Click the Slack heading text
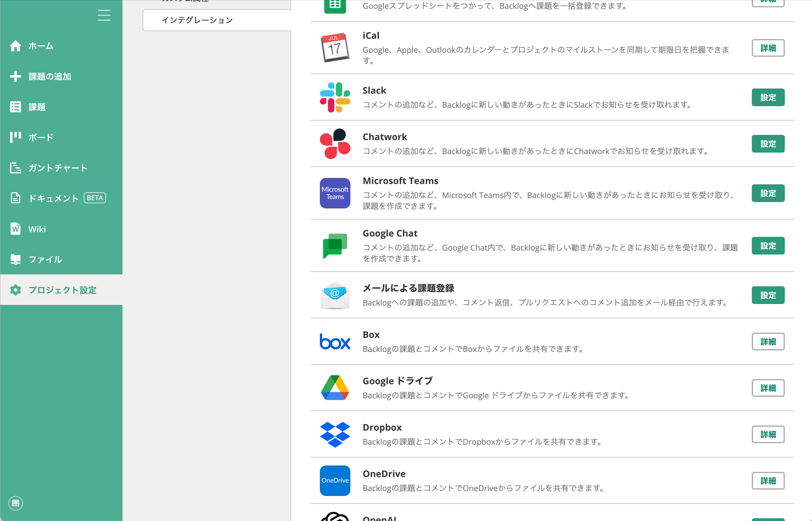Image resolution: width=812 pixels, height=521 pixels. tap(375, 90)
